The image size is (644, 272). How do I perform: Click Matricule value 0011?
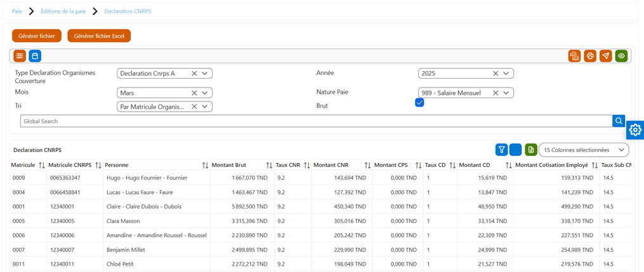point(18,264)
